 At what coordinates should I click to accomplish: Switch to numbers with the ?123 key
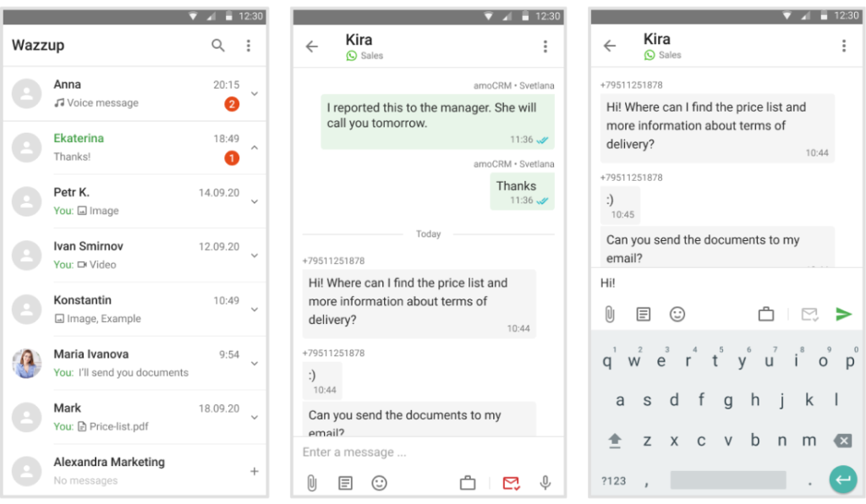coord(614,480)
